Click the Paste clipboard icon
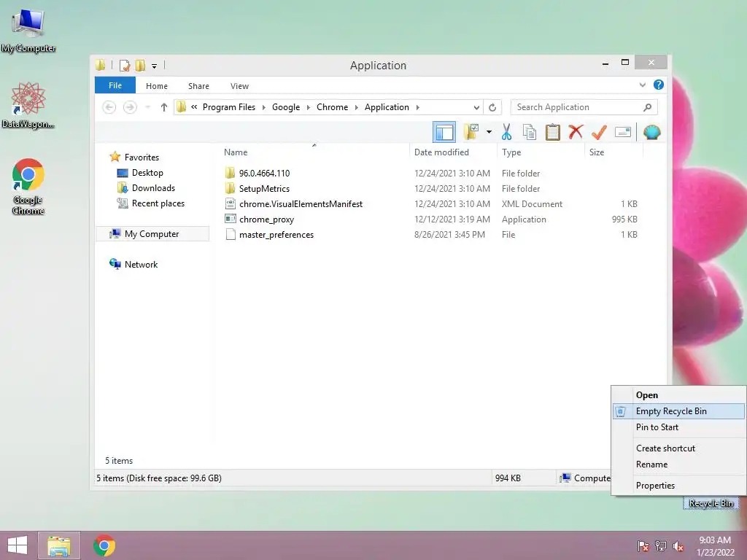This screenshot has width=747, height=560. pos(553,132)
